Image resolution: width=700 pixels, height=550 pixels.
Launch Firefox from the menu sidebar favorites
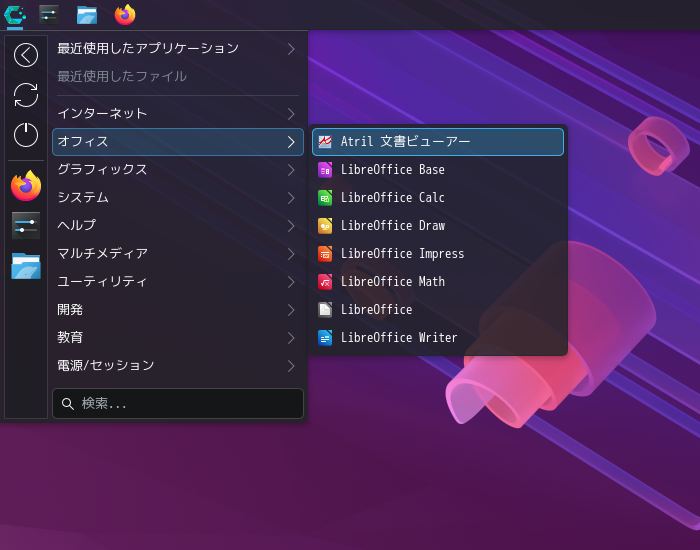[x=26, y=185]
